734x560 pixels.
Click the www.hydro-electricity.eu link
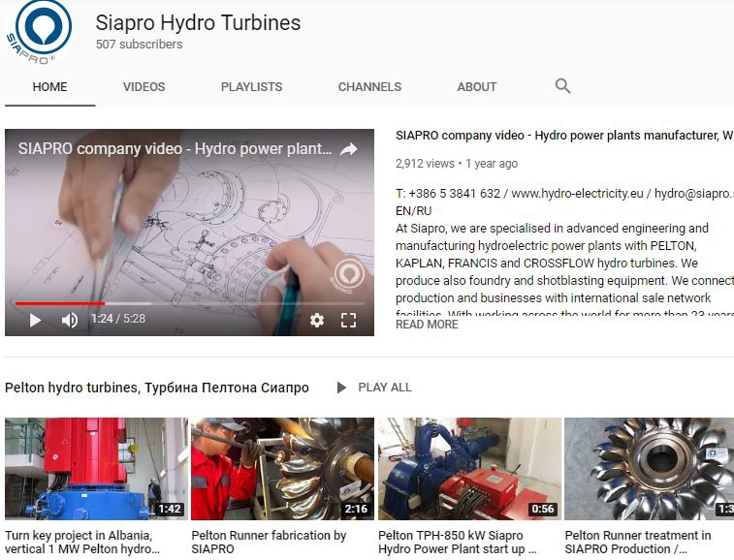pos(577,194)
